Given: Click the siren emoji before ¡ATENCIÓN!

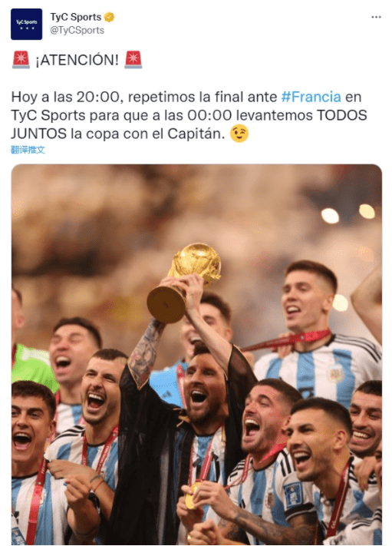Looking at the screenshot, I should click(x=21, y=60).
